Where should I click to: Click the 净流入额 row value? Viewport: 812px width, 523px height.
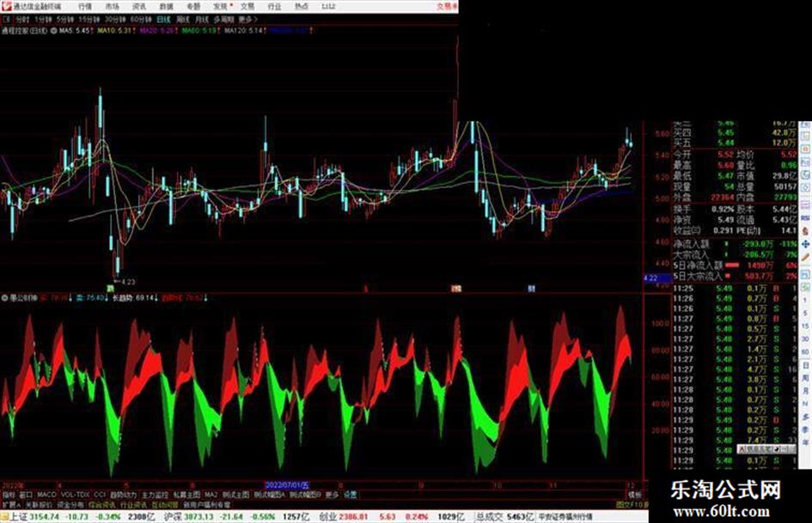pos(757,243)
